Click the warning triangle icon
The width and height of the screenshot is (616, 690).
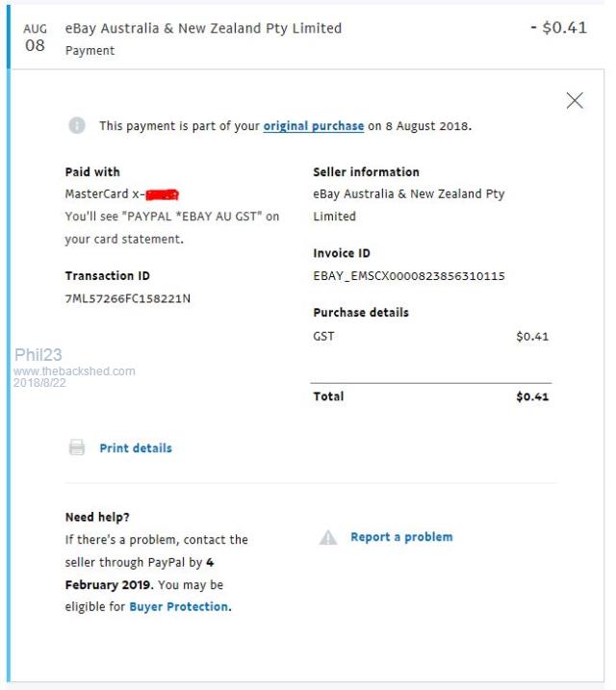pos(328,537)
